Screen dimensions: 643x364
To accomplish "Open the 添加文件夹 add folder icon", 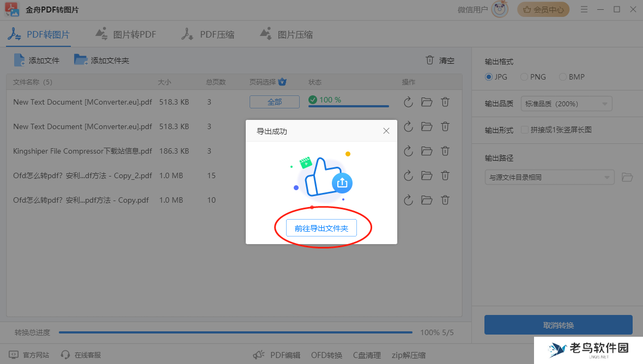I will pos(81,60).
